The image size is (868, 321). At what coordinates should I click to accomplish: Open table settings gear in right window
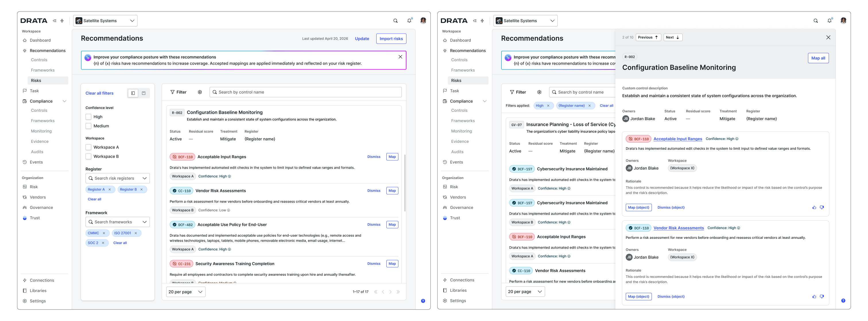(539, 92)
